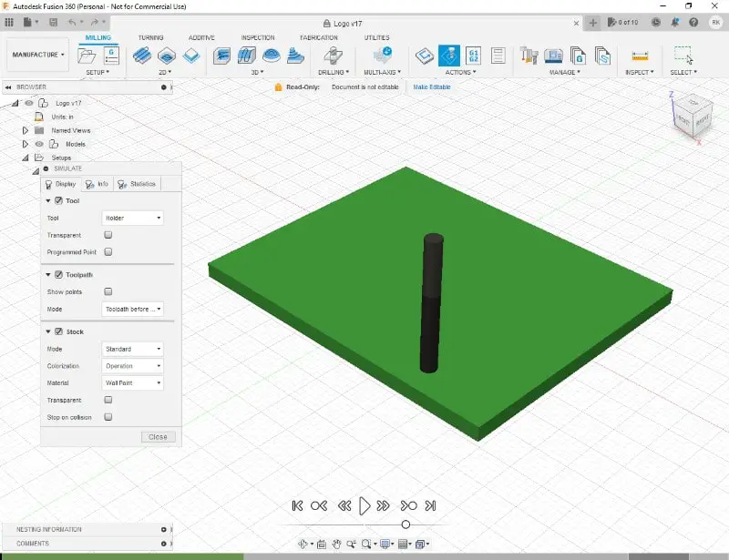The width and height of the screenshot is (729, 560).
Task: Open the Stock Mode Standard dropdown
Action: [x=132, y=349]
